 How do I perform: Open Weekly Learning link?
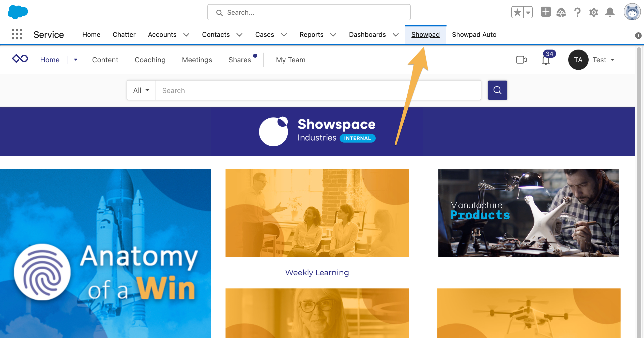pyautogui.click(x=317, y=272)
